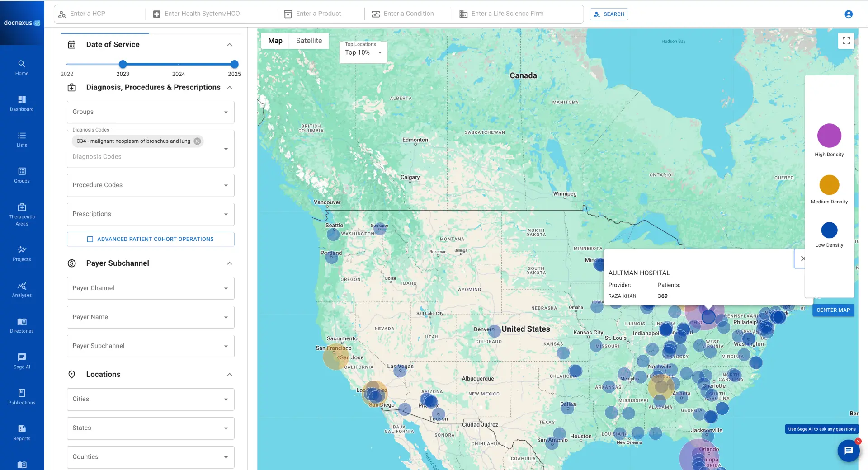This screenshot has width=868, height=470.
Task: Click the SEARCH button
Action: 609,14
